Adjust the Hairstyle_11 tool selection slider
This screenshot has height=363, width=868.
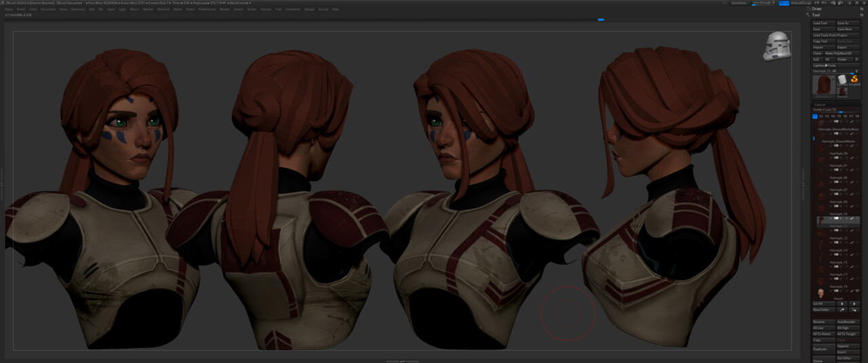[x=832, y=71]
